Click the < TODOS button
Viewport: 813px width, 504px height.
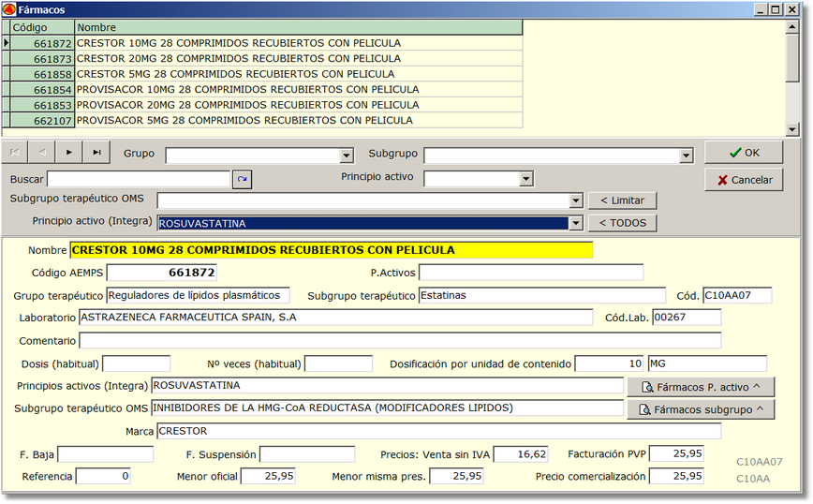click(622, 223)
